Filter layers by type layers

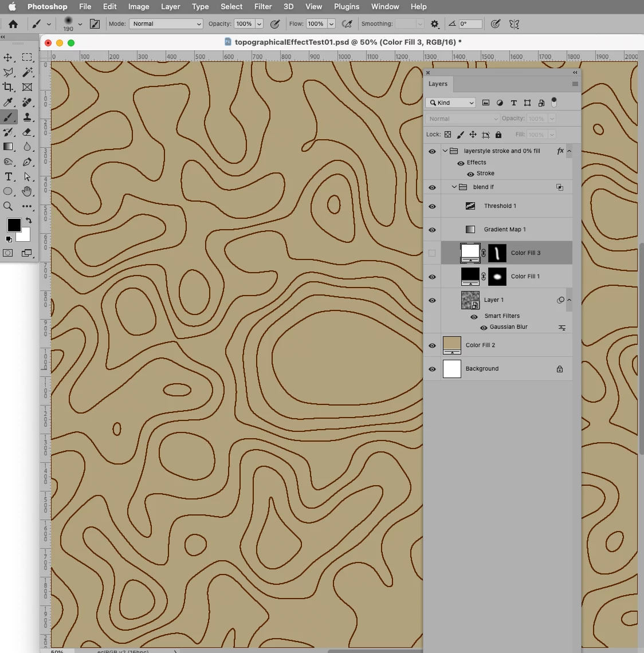(x=513, y=103)
